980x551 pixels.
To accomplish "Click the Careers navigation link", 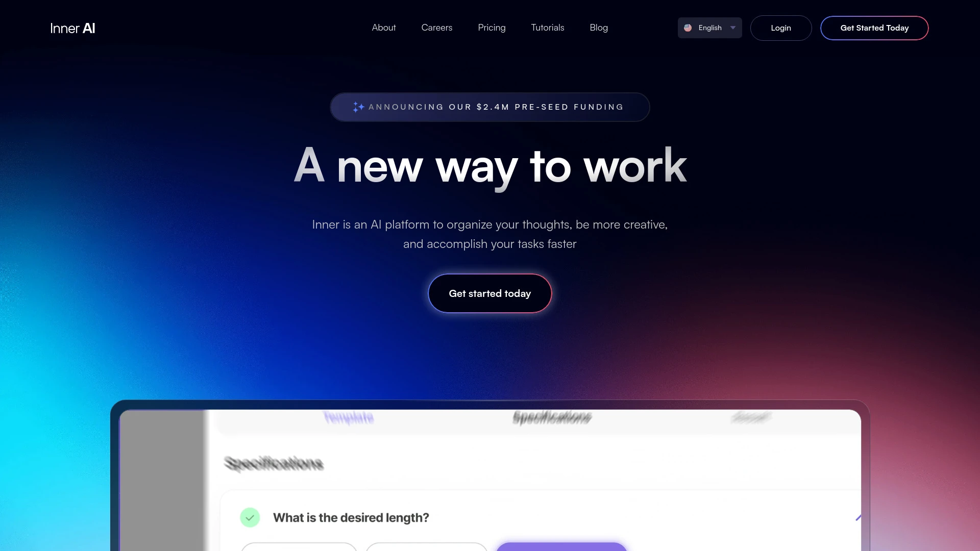I will 437,28.
